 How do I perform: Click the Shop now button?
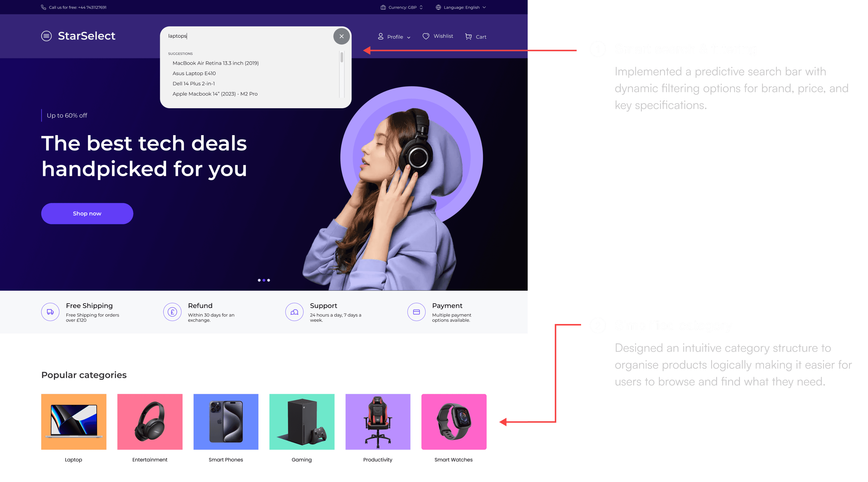point(87,213)
